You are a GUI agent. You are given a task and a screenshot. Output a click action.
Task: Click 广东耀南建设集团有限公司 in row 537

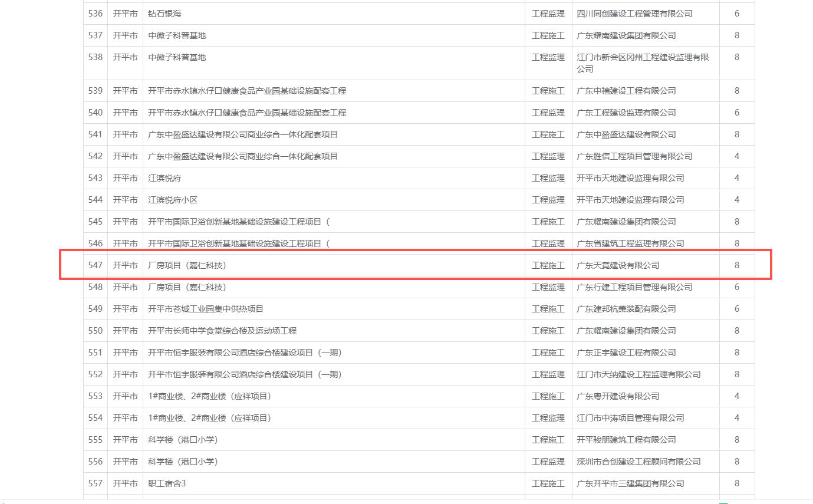[x=626, y=35]
